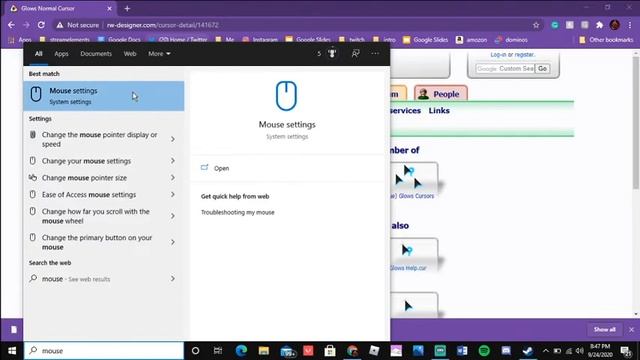Select Change mouse pointer size result
Screen dimensions: 640x360
tap(84, 178)
